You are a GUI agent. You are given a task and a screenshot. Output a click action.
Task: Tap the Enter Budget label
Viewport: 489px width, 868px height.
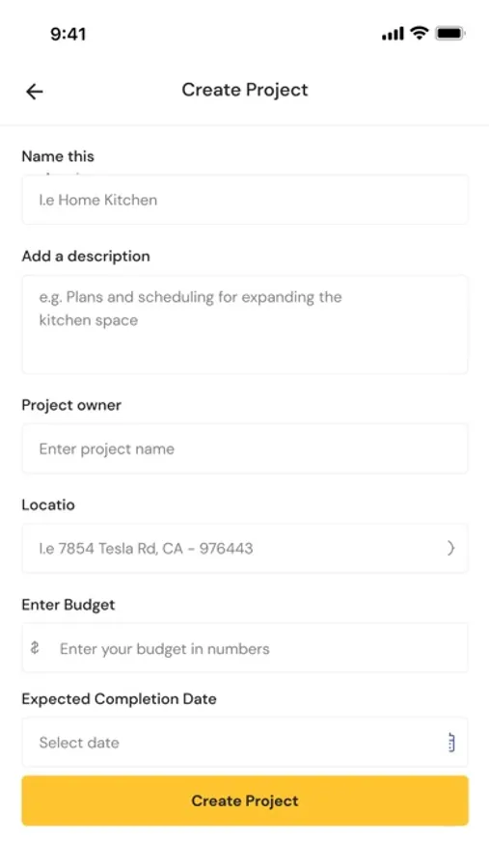[x=68, y=605]
